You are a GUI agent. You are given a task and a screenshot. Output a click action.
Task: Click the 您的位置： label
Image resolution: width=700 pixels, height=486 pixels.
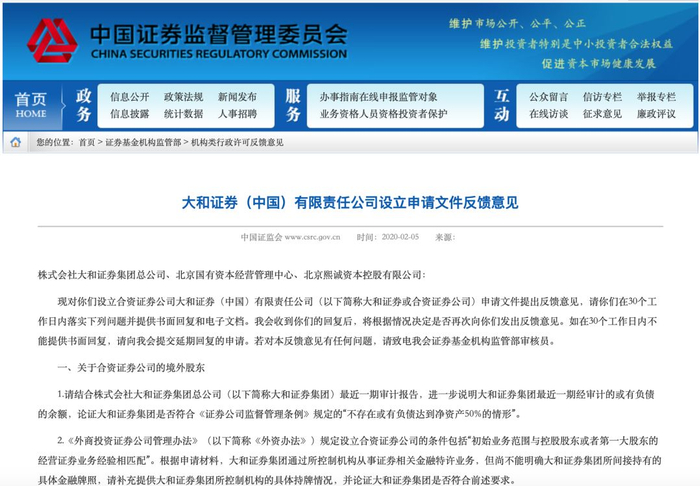[x=55, y=142]
